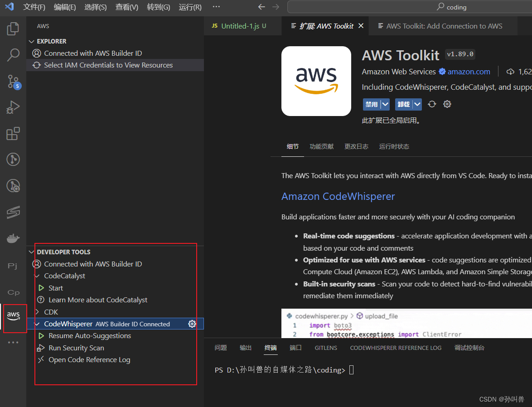The width and height of the screenshot is (532, 407).
Task: Click the CodeWhisperer settings gear icon
Action: tap(192, 324)
